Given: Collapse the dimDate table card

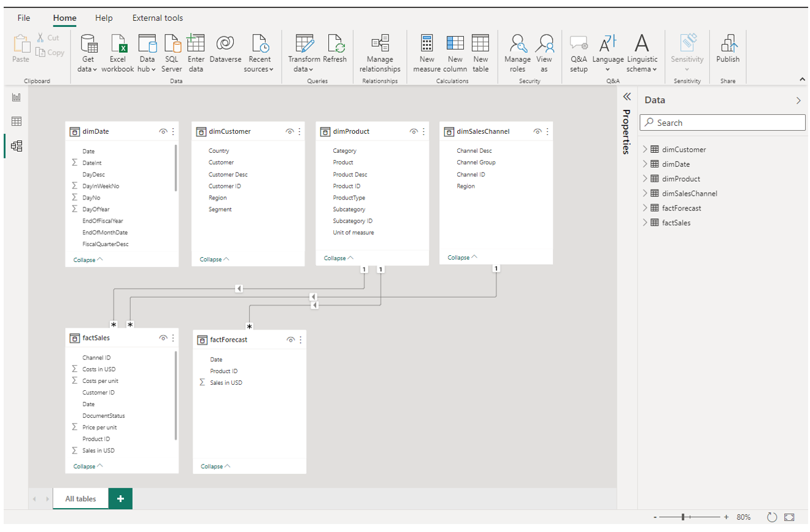Looking at the screenshot, I should pyautogui.click(x=88, y=260).
